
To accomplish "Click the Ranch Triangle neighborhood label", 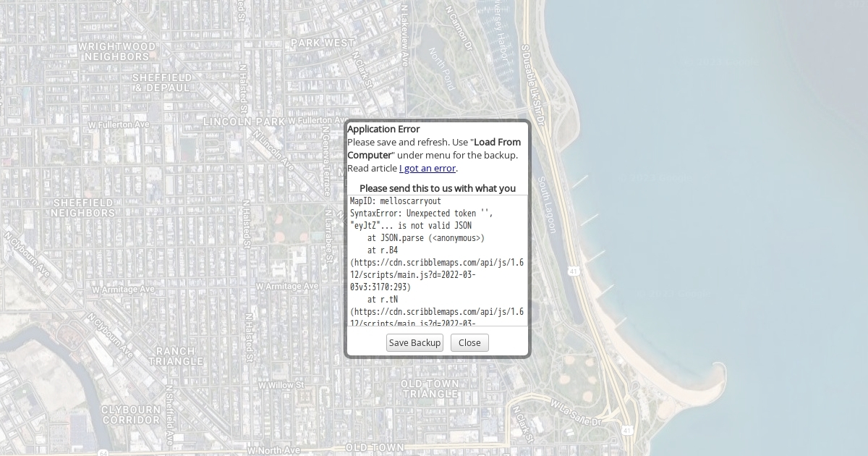I will (x=176, y=356).
